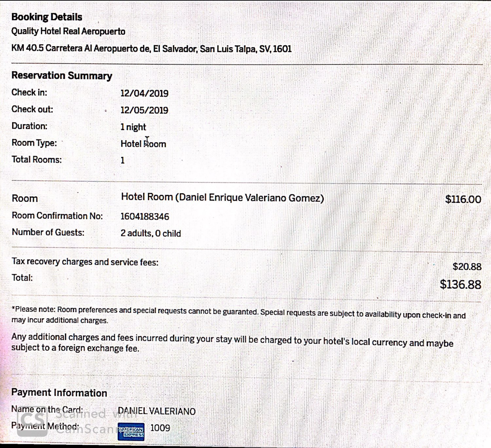Click the "Booking Details" heading
Image resolution: width=491 pixels, height=448 pixels.
[47, 17]
